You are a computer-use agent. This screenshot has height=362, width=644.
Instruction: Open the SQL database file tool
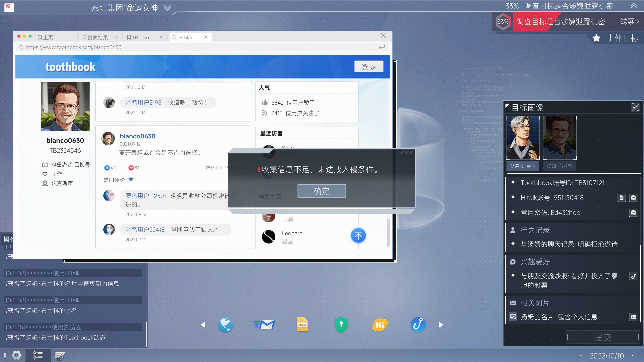coord(302,325)
